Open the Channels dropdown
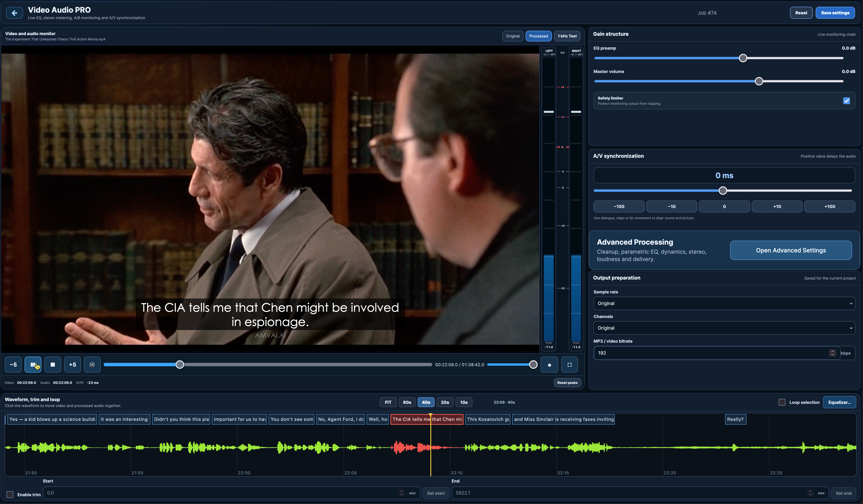The height and width of the screenshot is (504, 863). [724, 328]
